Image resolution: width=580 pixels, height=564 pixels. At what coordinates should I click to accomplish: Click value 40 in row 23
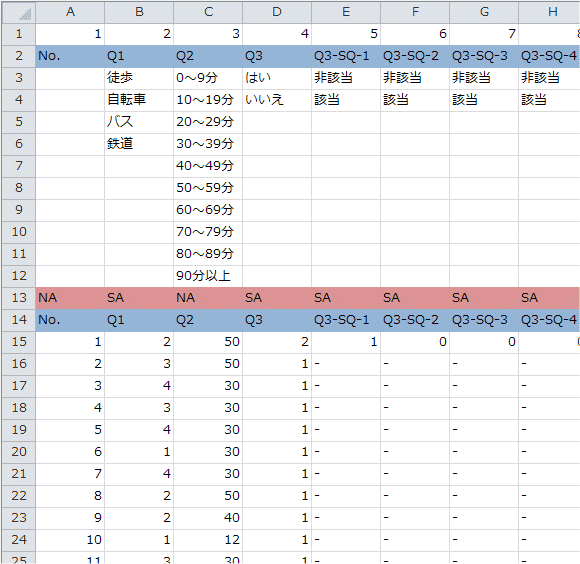coord(208,518)
